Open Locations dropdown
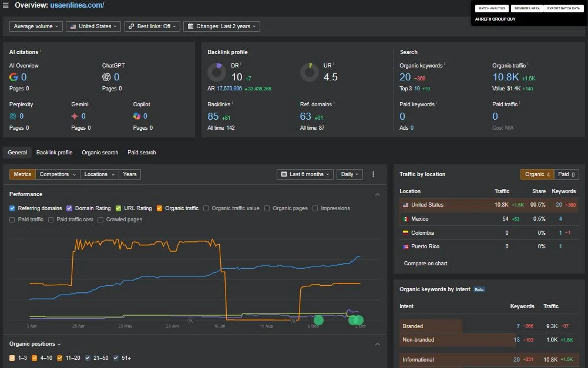 coord(99,174)
